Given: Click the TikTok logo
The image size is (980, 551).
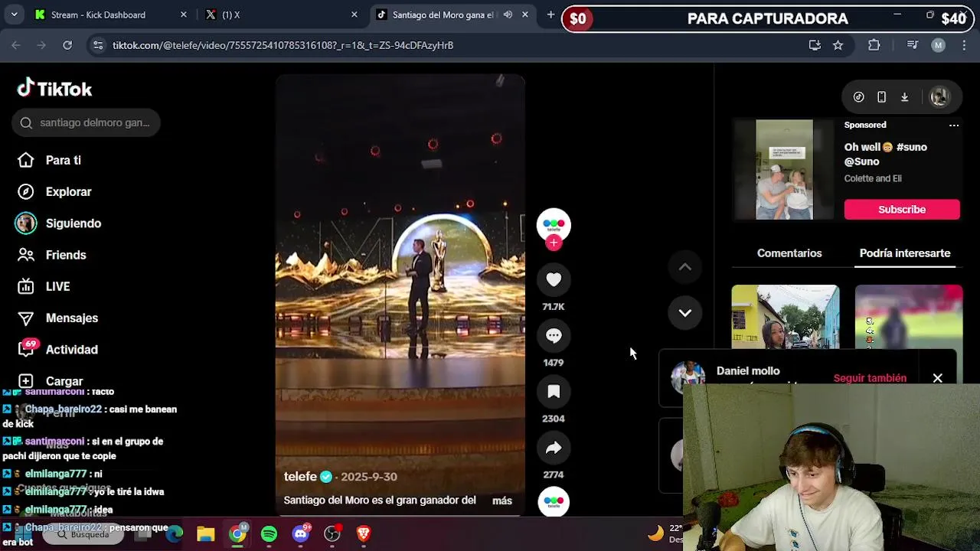Looking at the screenshot, I should point(54,89).
